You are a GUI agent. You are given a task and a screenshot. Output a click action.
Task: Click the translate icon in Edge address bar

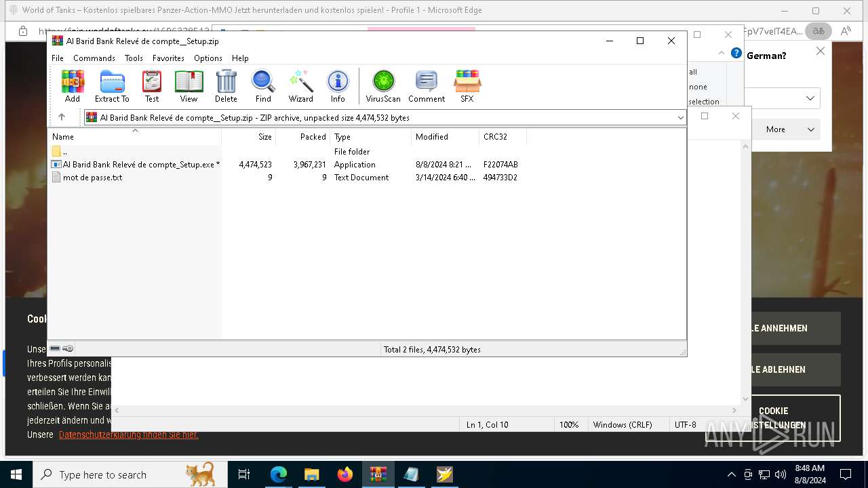tap(818, 30)
